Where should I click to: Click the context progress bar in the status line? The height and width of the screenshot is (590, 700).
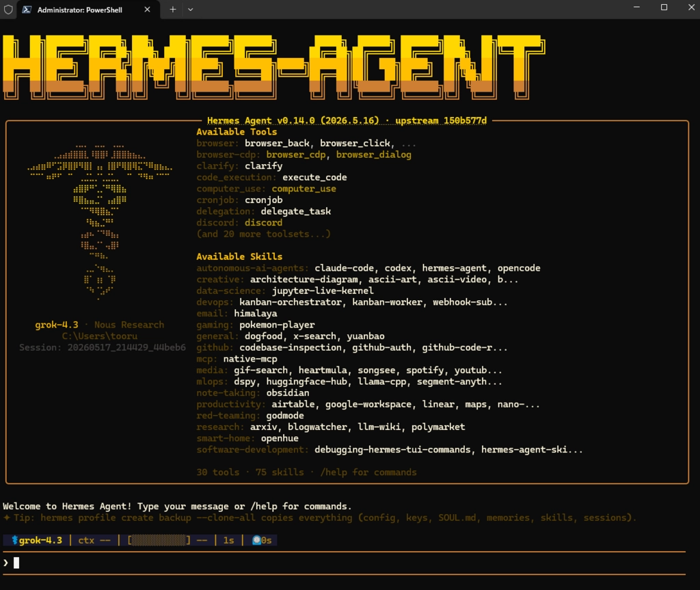[x=159, y=540]
